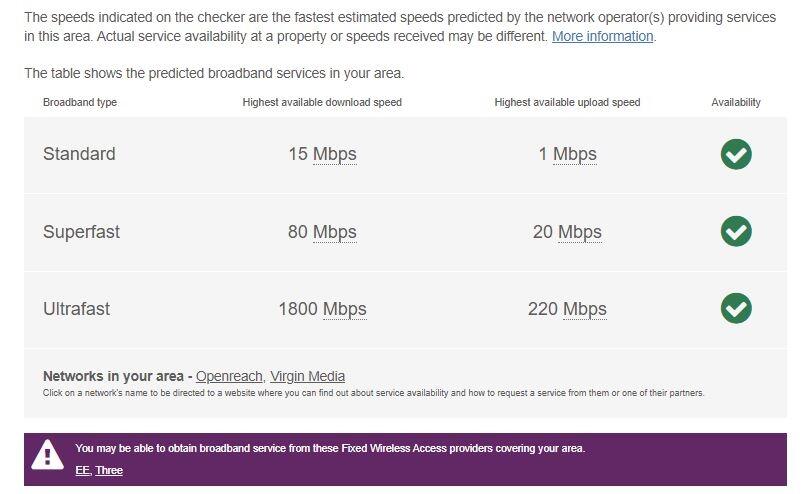Image resolution: width=810 pixels, height=494 pixels.
Task: Click Mbps abbreviation beside 220 upload speed
Action: [x=585, y=309]
